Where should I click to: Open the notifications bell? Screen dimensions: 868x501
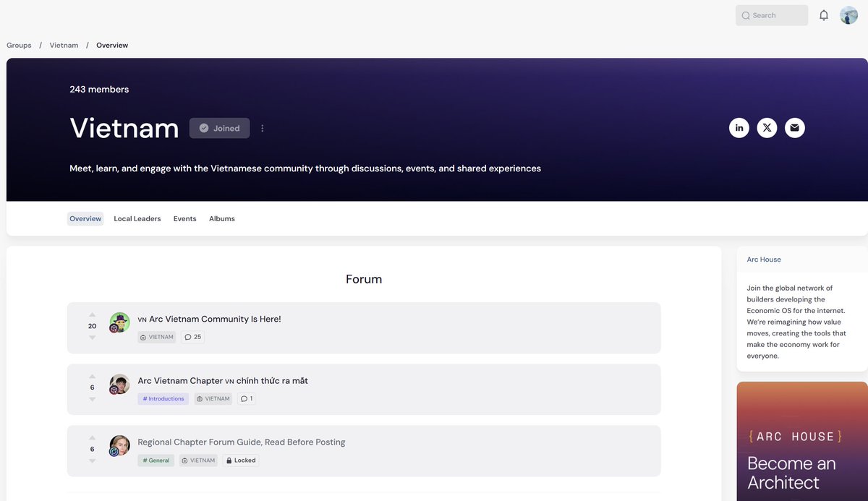[x=824, y=15]
